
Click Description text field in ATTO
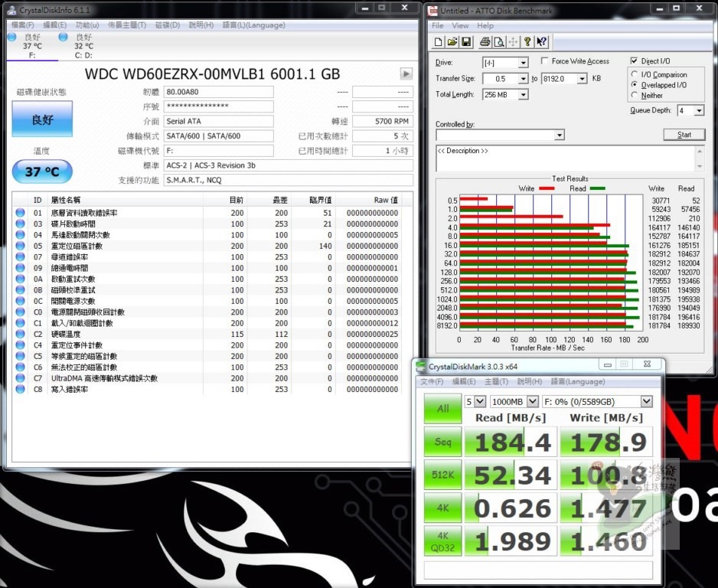pos(565,158)
